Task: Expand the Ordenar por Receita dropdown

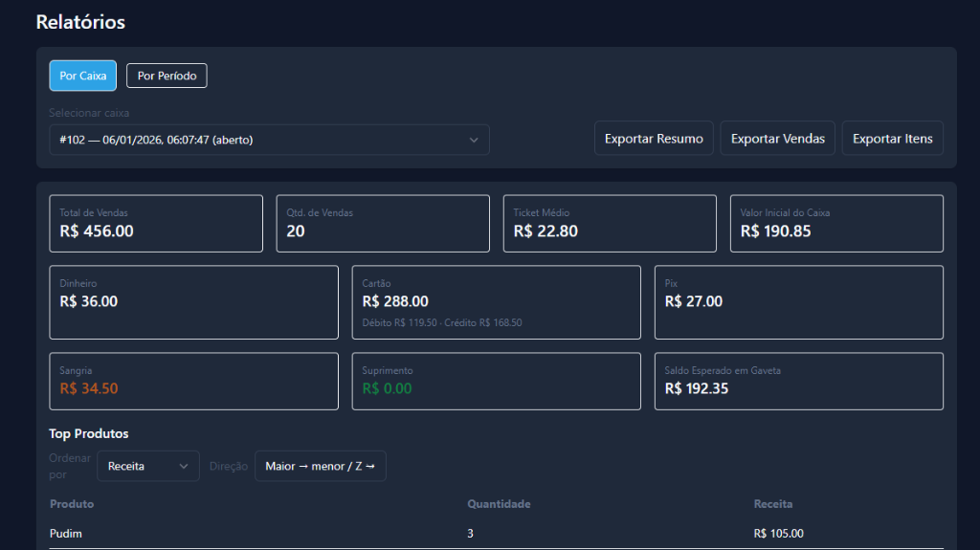Action: tap(147, 466)
